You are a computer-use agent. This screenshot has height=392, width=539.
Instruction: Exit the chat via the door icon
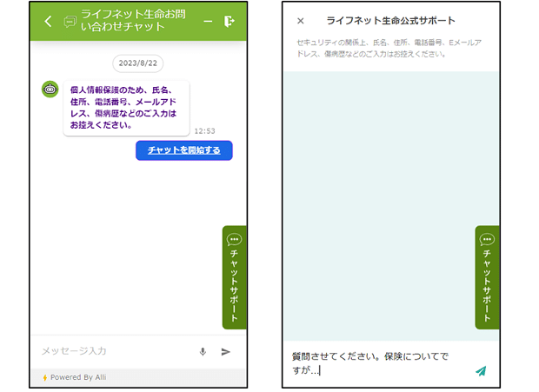point(229,21)
